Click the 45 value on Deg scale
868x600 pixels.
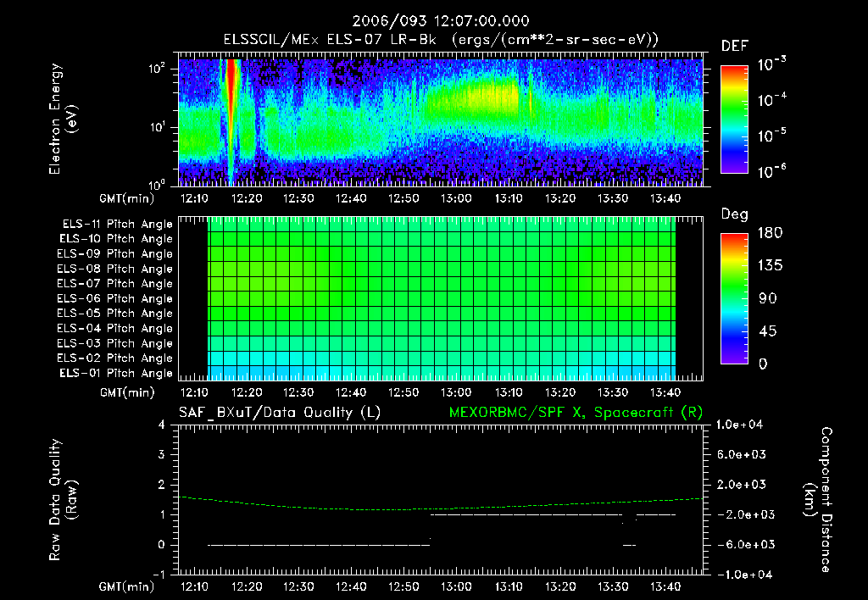click(768, 331)
